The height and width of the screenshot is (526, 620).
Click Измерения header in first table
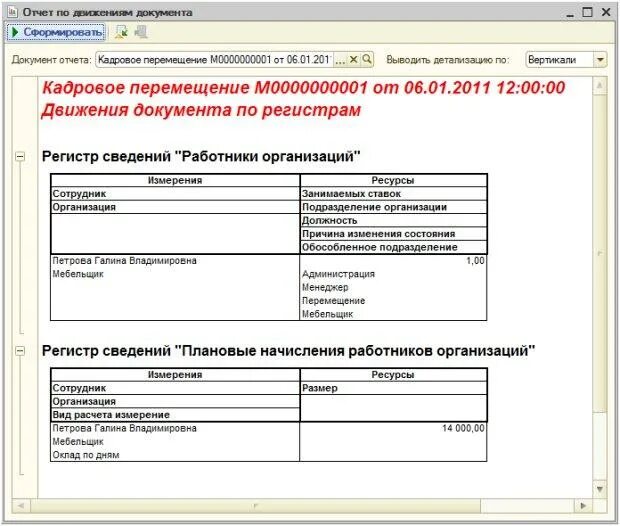(175, 180)
